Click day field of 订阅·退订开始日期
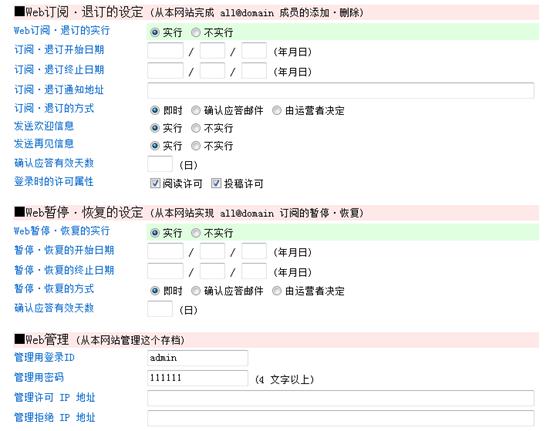553x431 pixels. 254,50
